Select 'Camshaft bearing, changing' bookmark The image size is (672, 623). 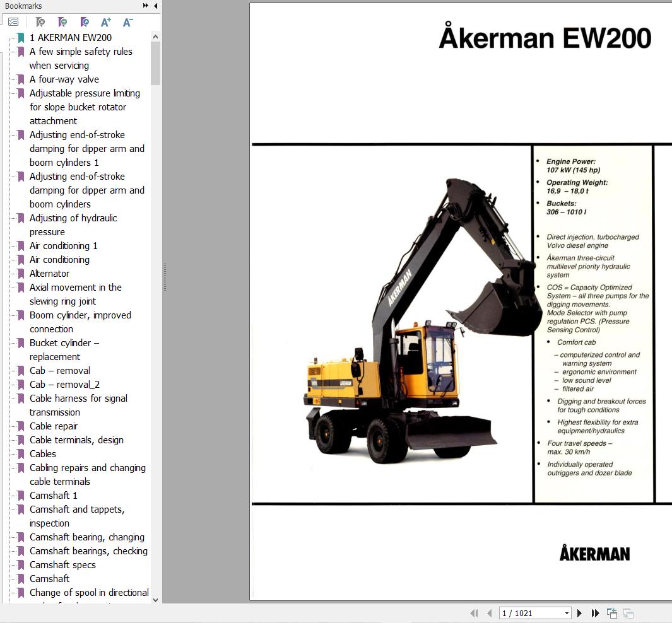pos(87,537)
